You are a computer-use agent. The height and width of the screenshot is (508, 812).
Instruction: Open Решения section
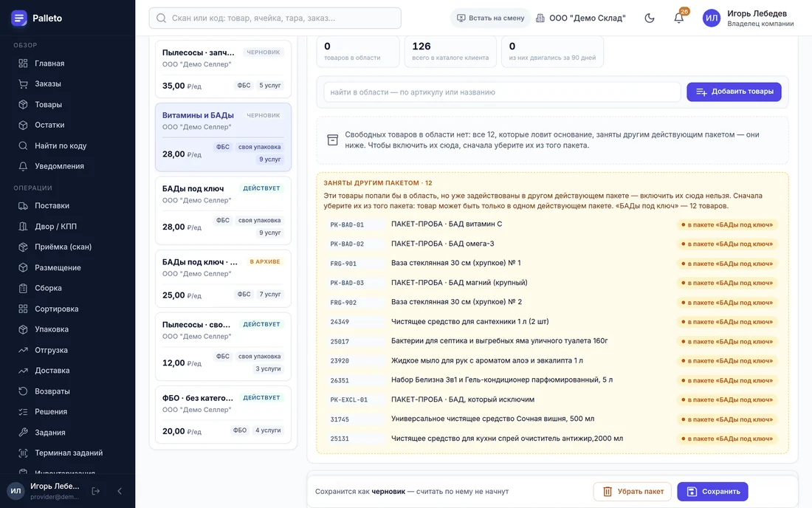pos(51,412)
